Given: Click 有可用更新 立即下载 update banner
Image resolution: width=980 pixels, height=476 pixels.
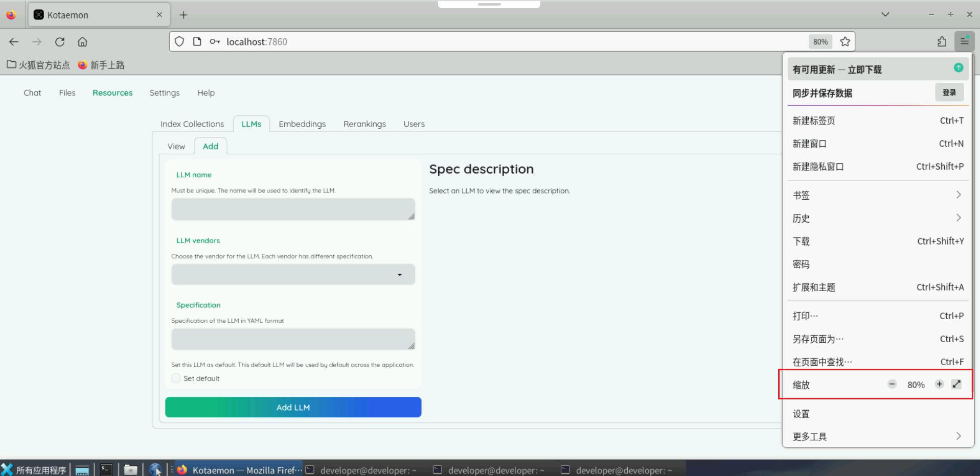Looking at the screenshot, I should [x=877, y=69].
